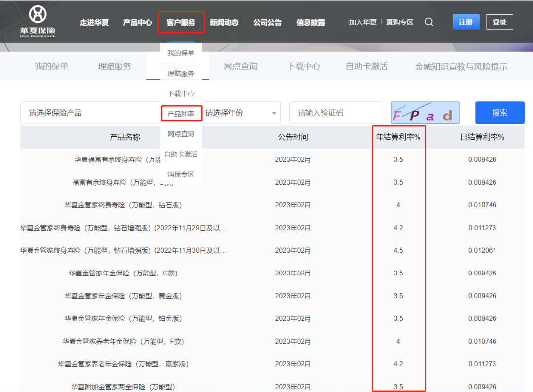Click the 加入华夏 link
Viewport: 533px width, 392px height.
(362, 22)
